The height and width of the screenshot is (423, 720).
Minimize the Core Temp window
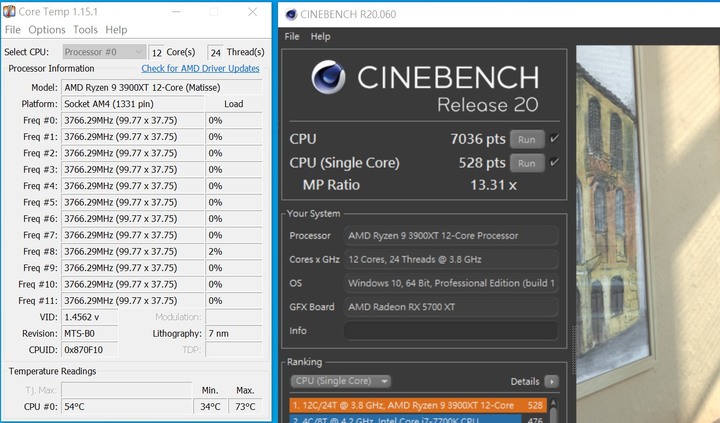[176, 12]
